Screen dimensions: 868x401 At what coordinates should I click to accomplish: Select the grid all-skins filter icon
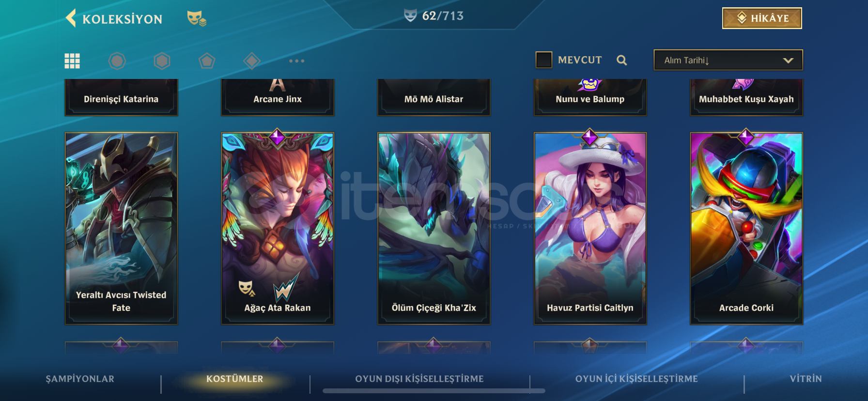click(x=72, y=61)
